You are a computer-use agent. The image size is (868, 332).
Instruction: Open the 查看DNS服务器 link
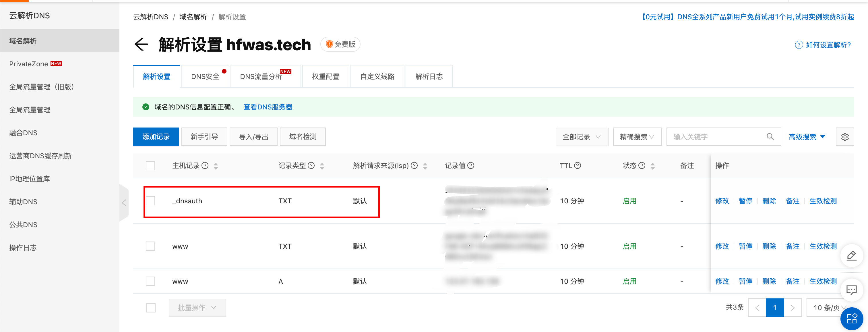[x=268, y=107]
